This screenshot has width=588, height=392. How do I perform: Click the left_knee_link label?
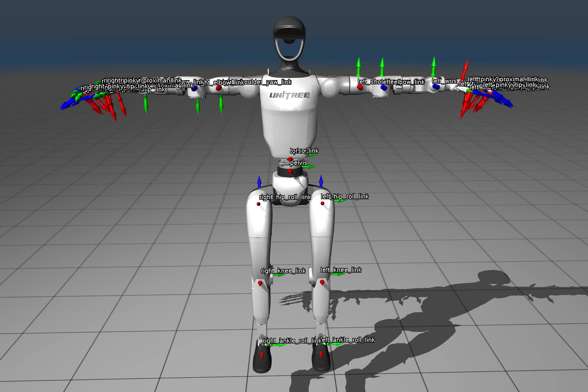(341, 270)
